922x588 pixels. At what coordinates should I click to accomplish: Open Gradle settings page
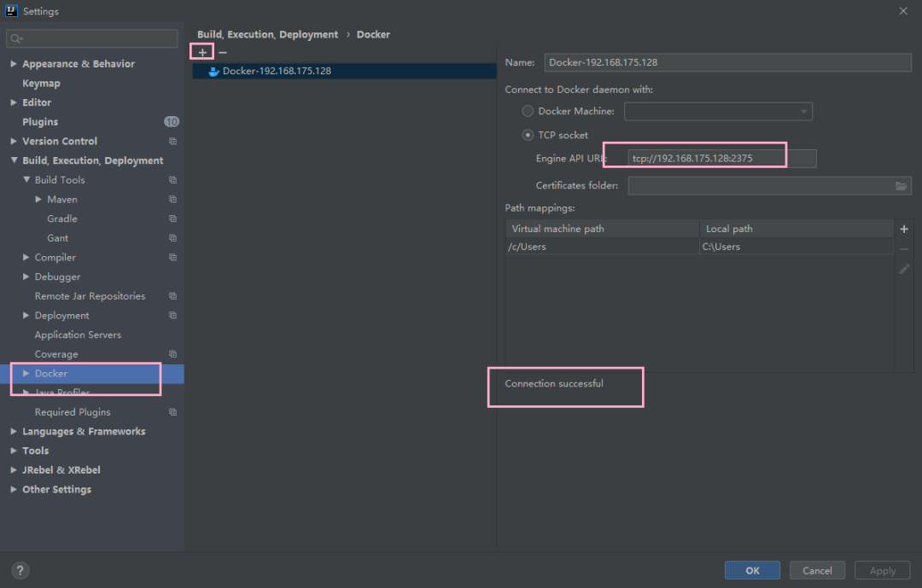[x=61, y=218]
